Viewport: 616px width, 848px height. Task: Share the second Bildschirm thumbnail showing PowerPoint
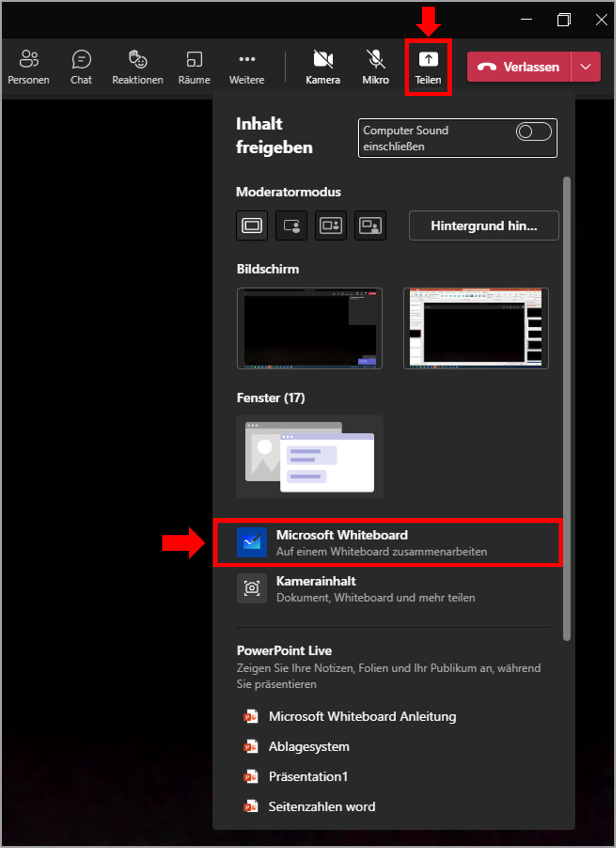476,328
